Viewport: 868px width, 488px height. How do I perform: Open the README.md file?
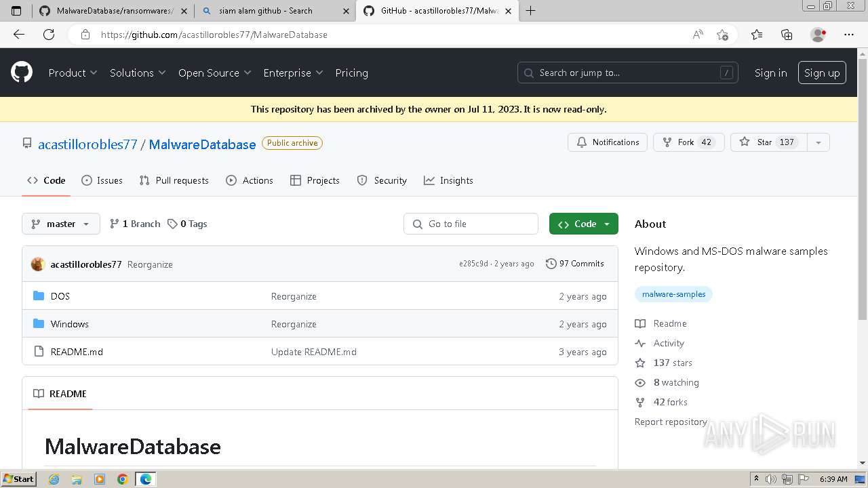tap(77, 352)
